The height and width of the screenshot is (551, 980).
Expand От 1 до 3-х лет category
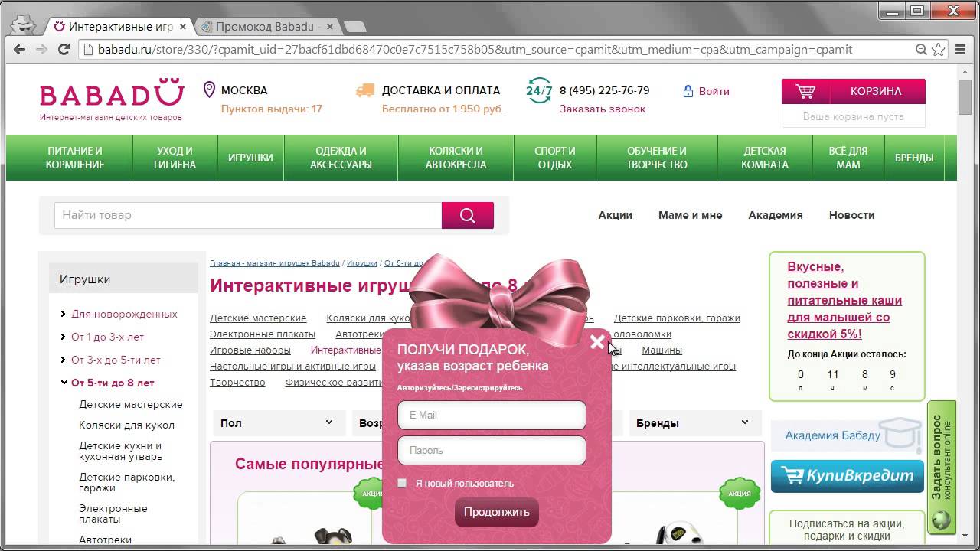(64, 337)
